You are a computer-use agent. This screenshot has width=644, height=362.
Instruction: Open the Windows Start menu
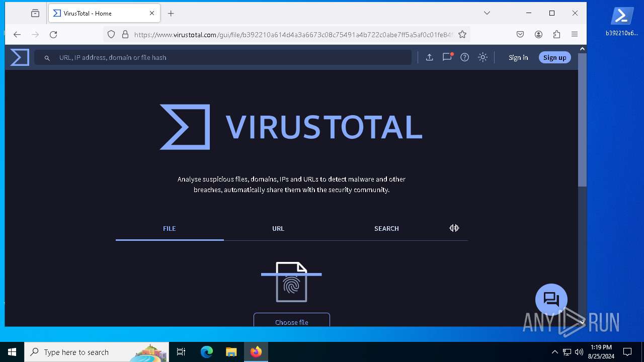[x=12, y=352]
